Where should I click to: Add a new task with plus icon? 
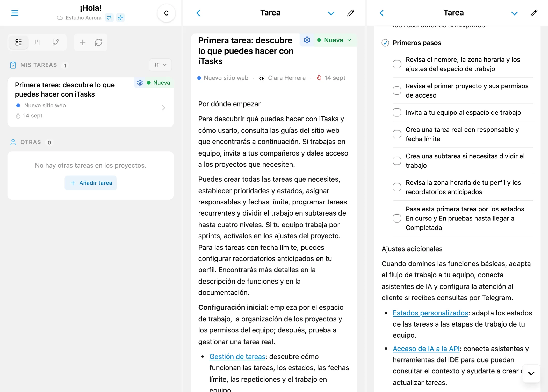coord(83,42)
